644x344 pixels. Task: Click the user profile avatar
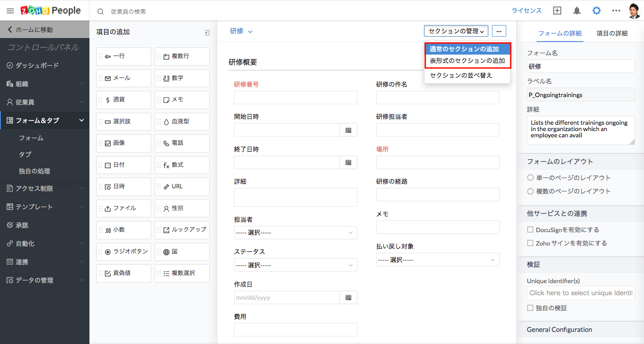[x=634, y=11]
